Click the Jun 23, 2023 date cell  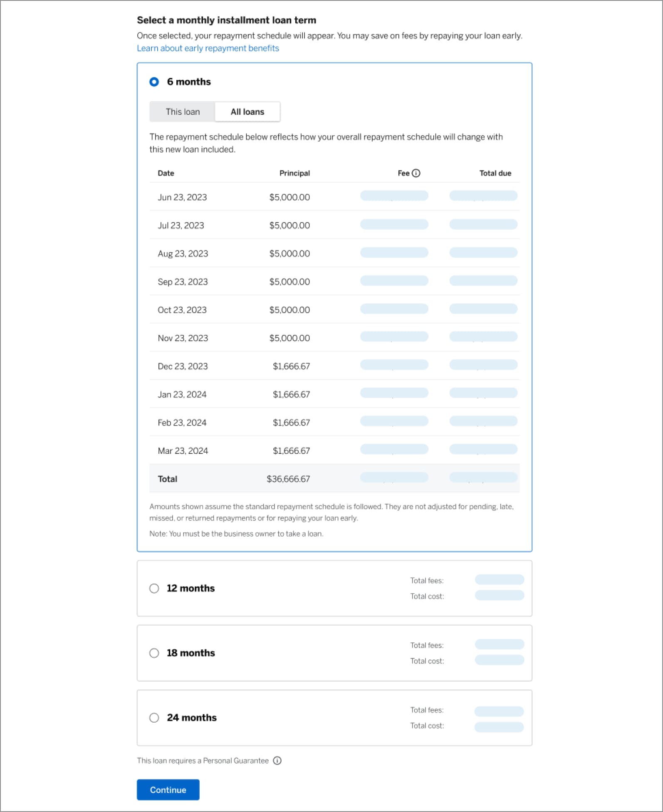182,197
